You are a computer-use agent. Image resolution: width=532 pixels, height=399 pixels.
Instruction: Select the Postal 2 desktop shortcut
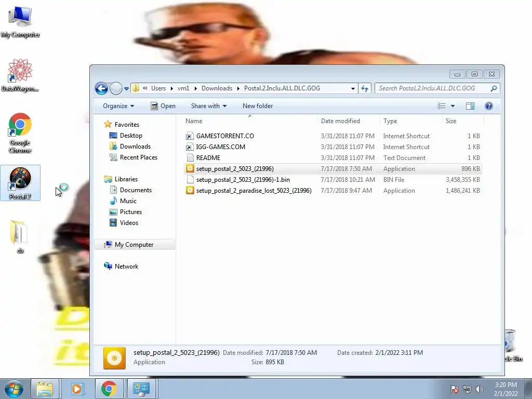coord(20,183)
